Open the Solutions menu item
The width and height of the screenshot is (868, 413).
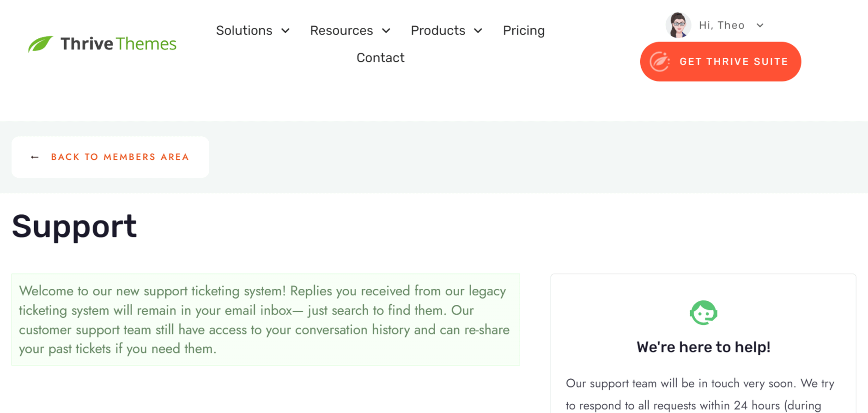pos(244,30)
